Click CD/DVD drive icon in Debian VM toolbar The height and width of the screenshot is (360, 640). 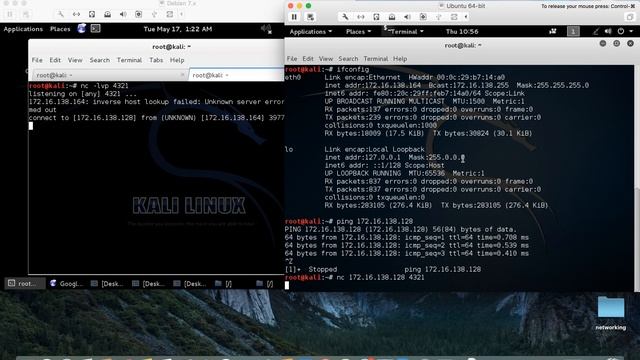(107, 14)
